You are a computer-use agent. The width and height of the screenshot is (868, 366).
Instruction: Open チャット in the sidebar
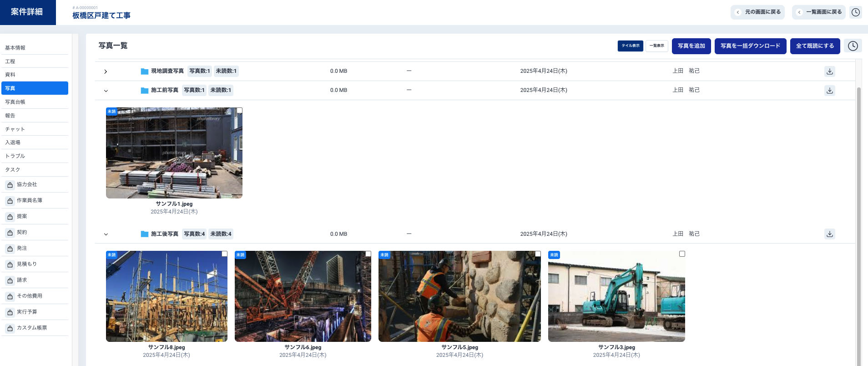[35, 129]
